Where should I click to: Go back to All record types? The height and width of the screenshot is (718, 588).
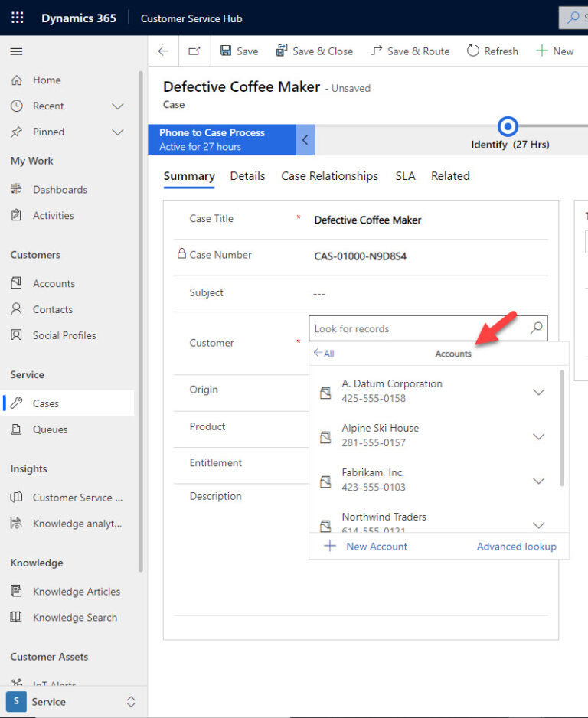(x=324, y=353)
